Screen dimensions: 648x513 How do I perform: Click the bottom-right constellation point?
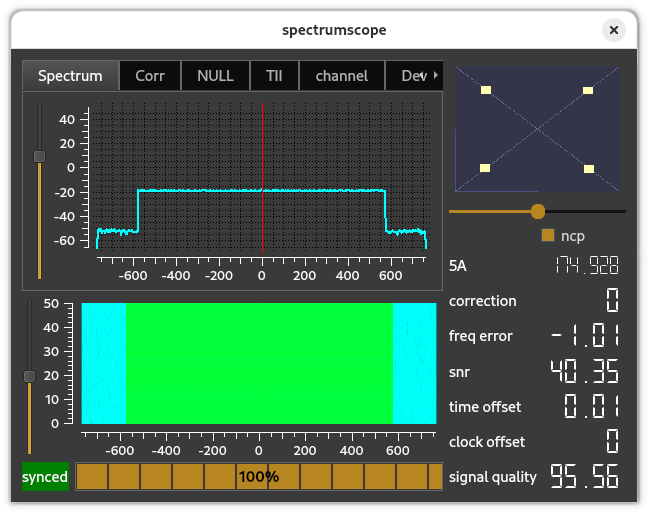(x=589, y=168)
